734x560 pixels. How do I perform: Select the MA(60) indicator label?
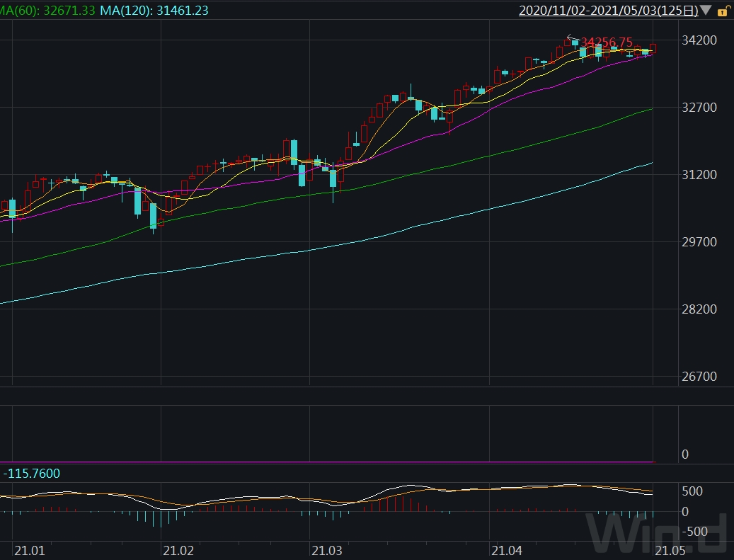click(x=47, y=11)
